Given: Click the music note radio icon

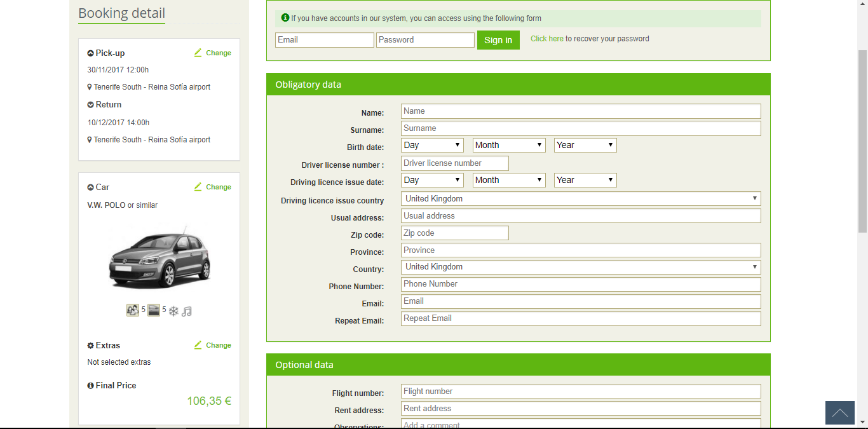Looking at the screenshot, I should click(187, 311).
